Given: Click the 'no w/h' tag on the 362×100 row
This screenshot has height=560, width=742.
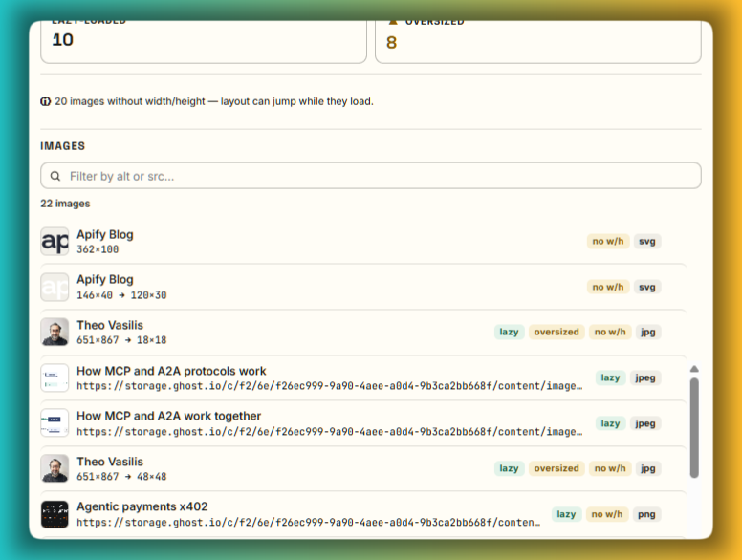Looking at the screenshot, I should pyautogui.click(x=608, y=241).
